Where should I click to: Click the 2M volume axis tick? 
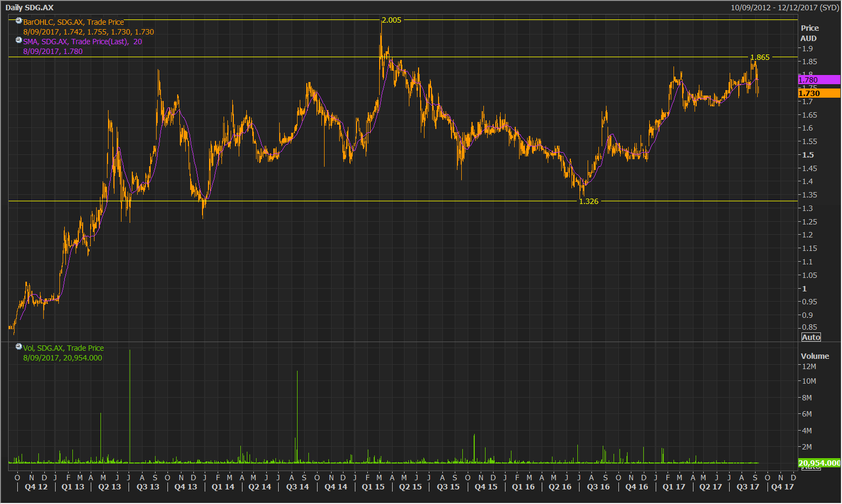(807, 447)
